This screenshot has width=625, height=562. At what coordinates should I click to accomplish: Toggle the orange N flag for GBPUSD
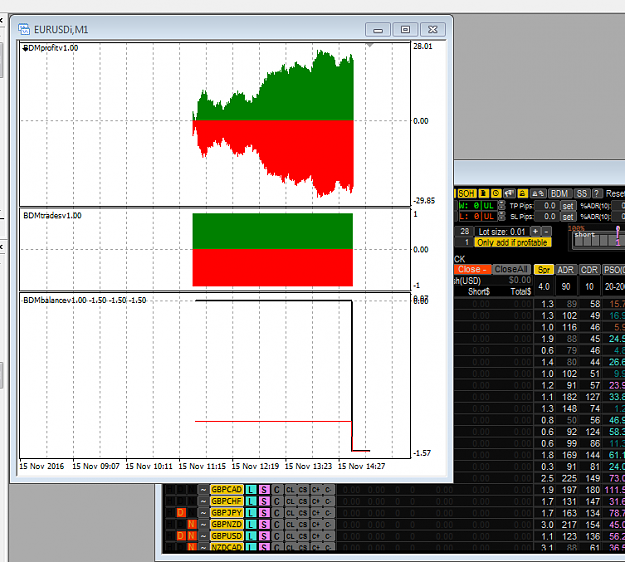point(192,536)
